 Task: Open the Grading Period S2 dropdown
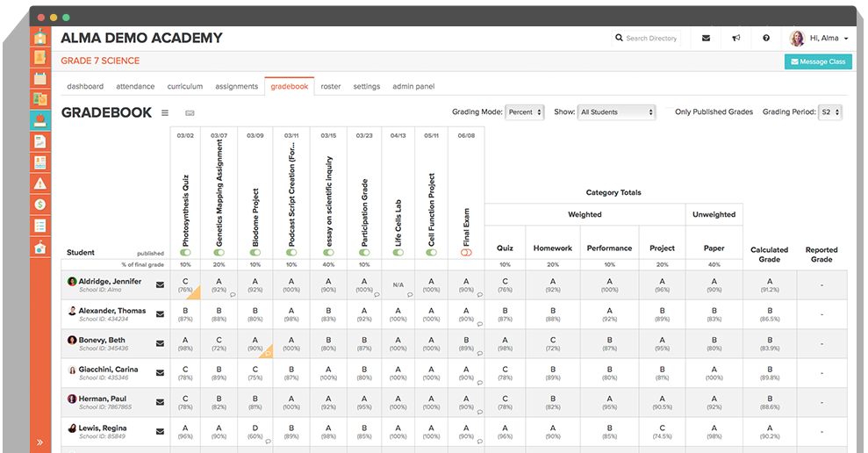pyautogui.click(x=829, y=112)
